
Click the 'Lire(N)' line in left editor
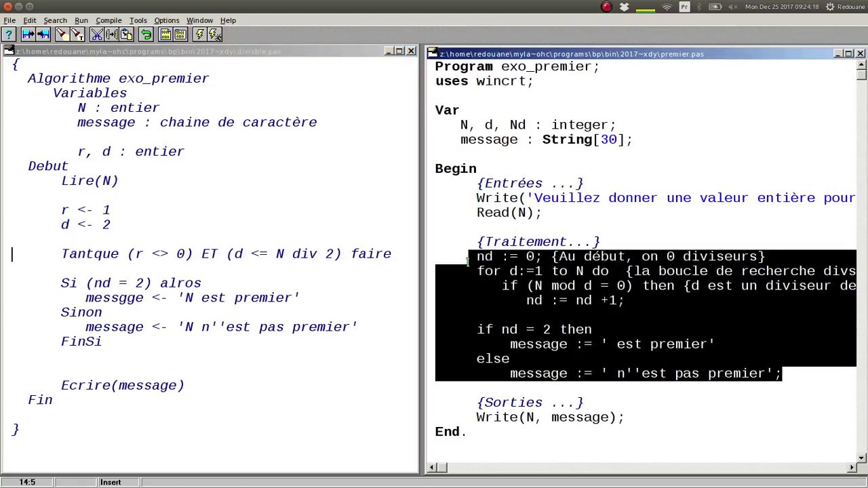(90, 181)
